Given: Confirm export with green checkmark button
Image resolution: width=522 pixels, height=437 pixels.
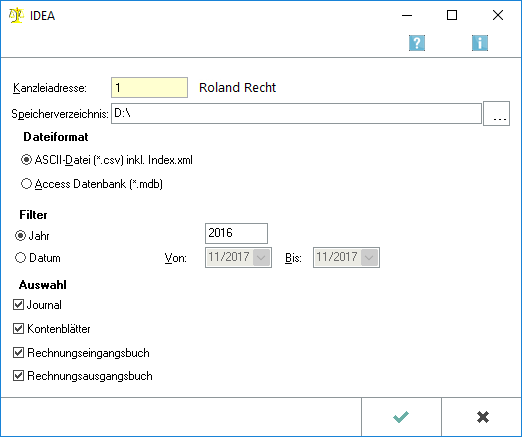Looking at the screenshot, I should (401, 417).
